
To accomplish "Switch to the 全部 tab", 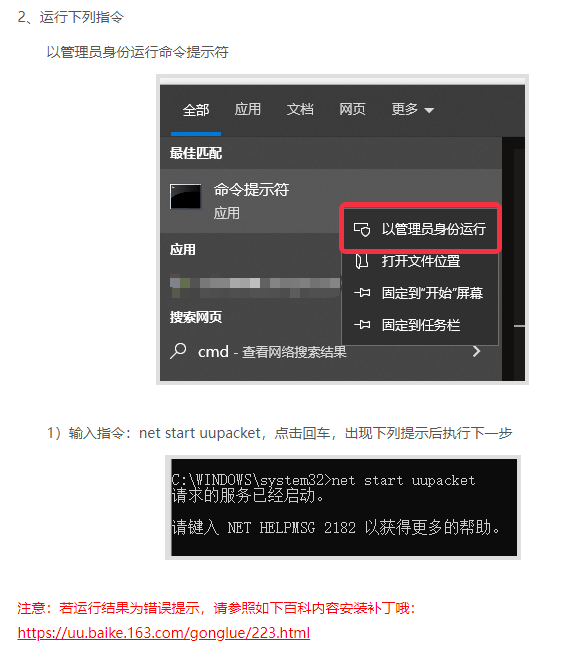I will [196, 110].
